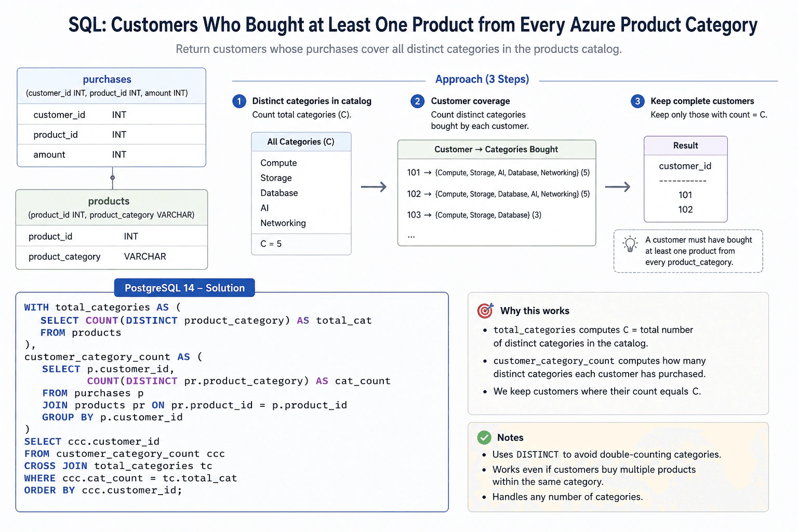
Task: Click note 'Uses DISTINCT to avoid double-counting categories'
Action: pos(607,455)
